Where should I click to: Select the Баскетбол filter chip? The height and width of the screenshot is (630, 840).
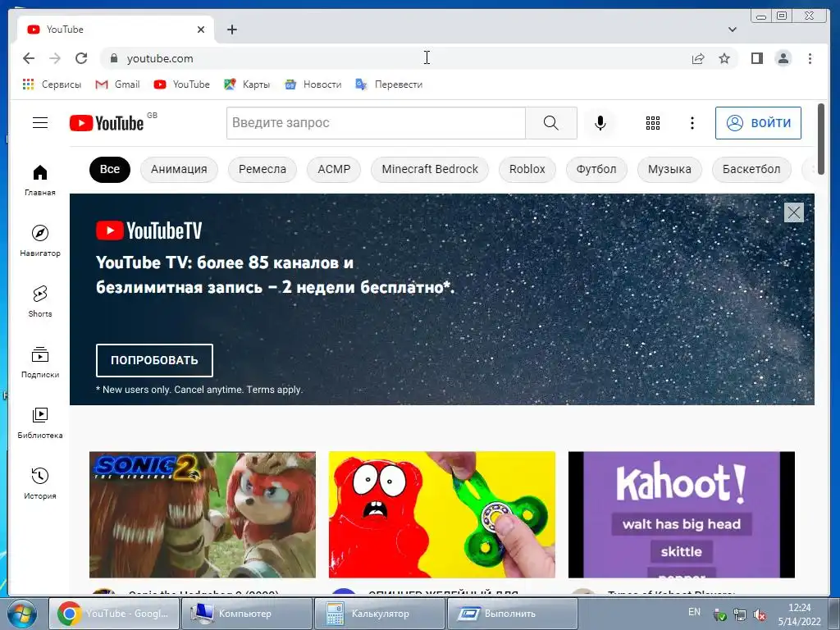(751, 169)
